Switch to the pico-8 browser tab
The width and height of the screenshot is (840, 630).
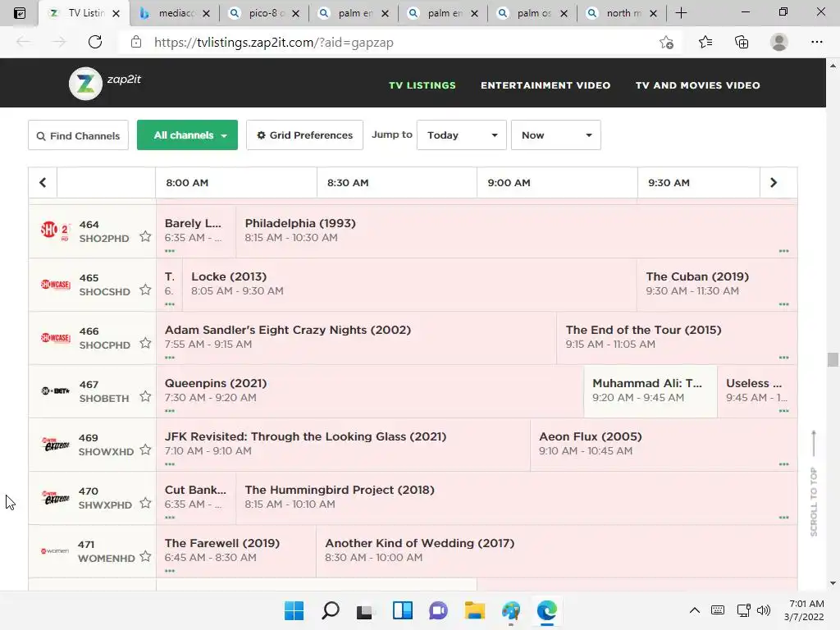[x=264, y=13]
